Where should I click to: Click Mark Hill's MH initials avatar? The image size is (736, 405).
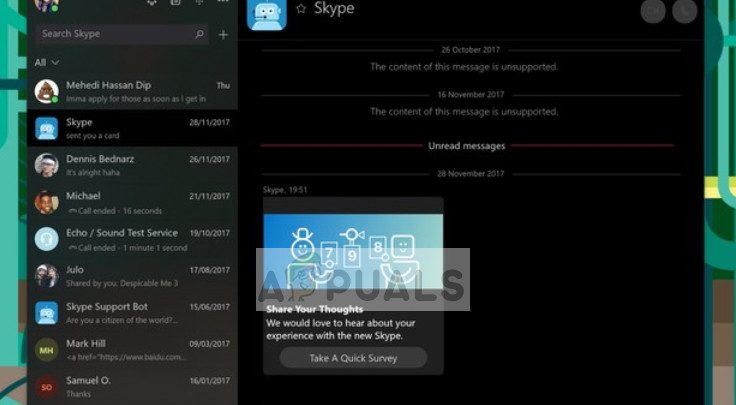(x=46, y=350)
